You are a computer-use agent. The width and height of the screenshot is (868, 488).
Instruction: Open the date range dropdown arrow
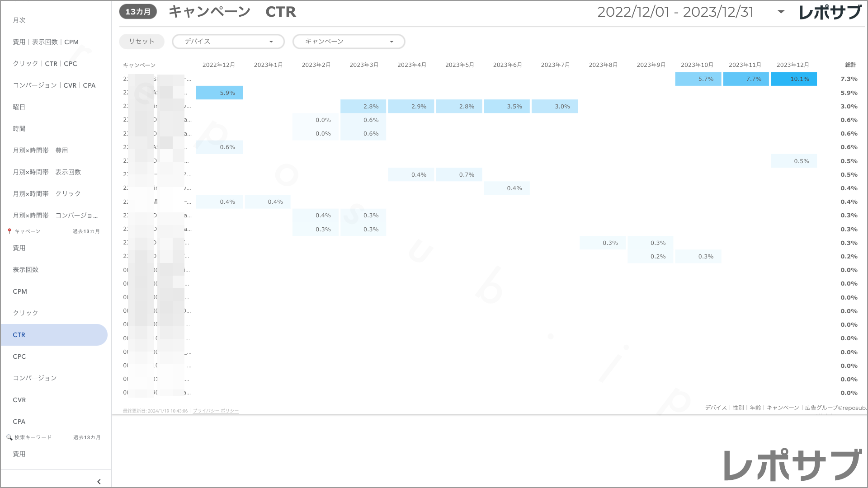[x=781, y=12]
